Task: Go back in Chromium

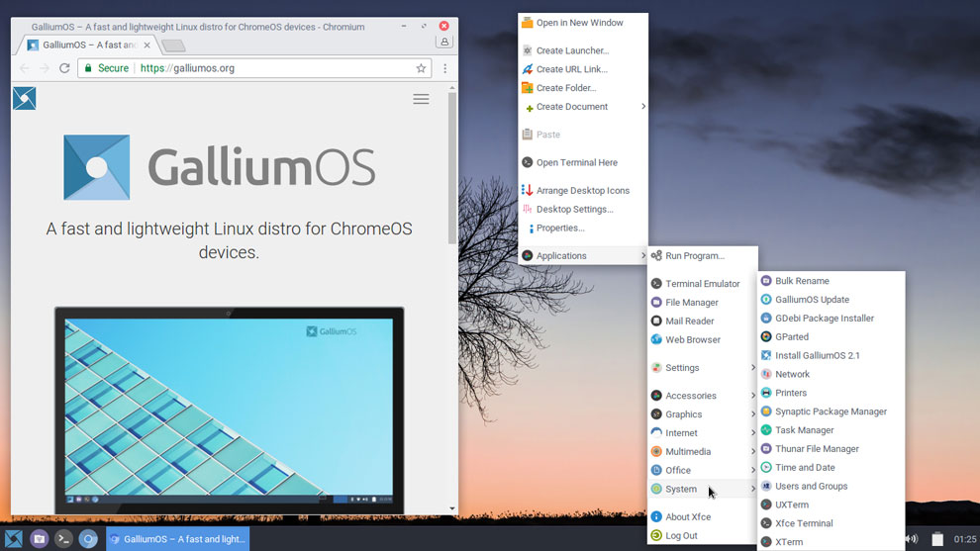Action: point(25,68)
